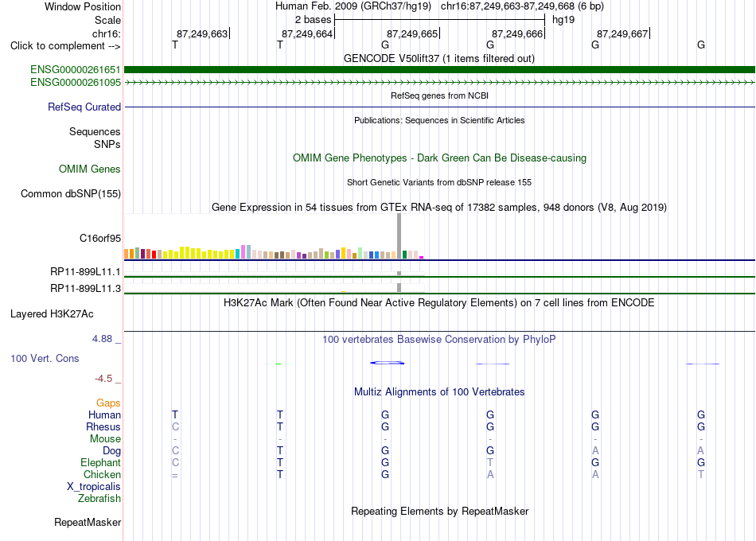Click the blue PhyloP conservation peak
Screen dimensions: 756x541
point(388,363)
